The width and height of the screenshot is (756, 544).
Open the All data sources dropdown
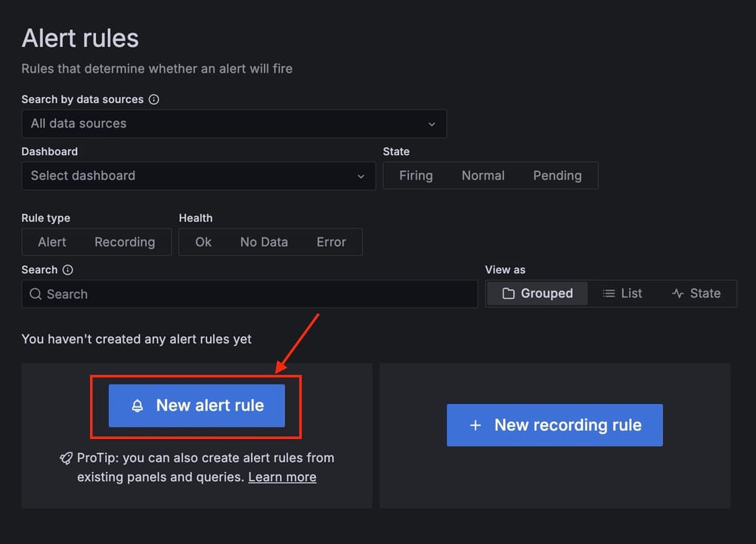tap(234, 123)
